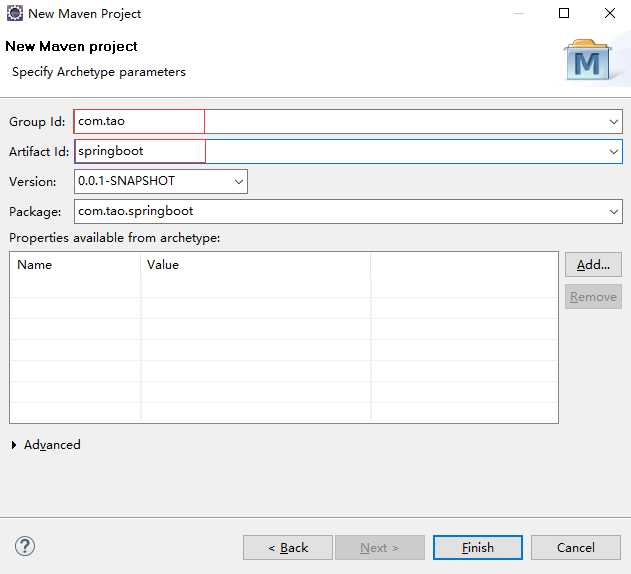Click the 'New Maven project' heading
Image resolution: width=631 pixels, height=574 pixels.
(71, 46)
